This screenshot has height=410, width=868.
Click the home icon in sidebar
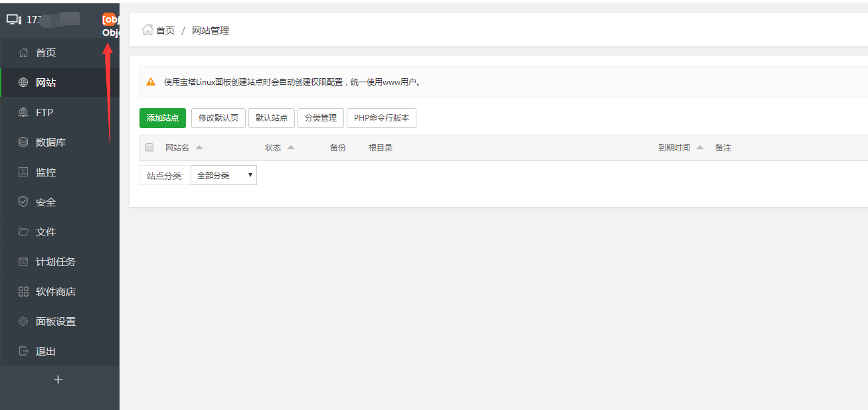pyautogui.click(x=23, y=52)
